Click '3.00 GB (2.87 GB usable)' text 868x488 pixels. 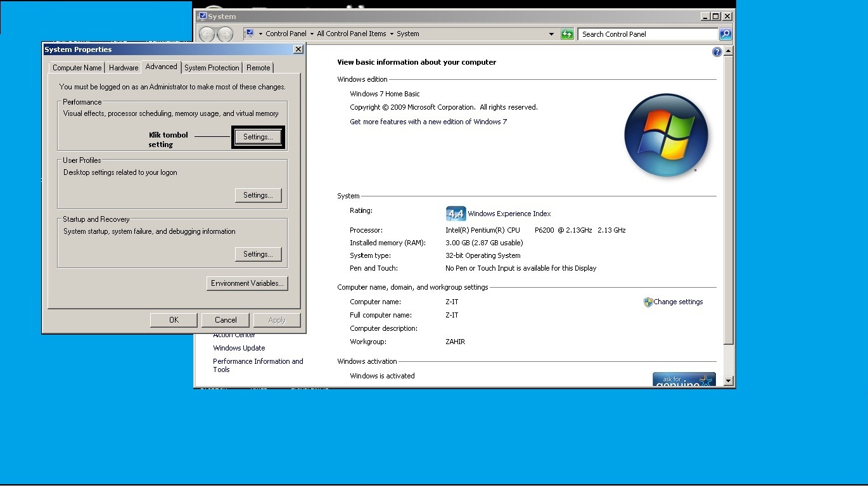pyautogui.click(x=484, y=243)
